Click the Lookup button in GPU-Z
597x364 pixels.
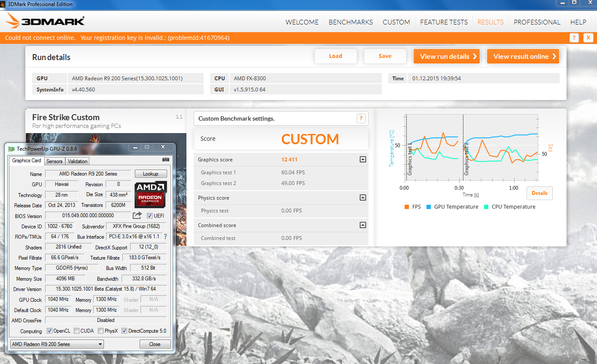[x=151, y=174]
